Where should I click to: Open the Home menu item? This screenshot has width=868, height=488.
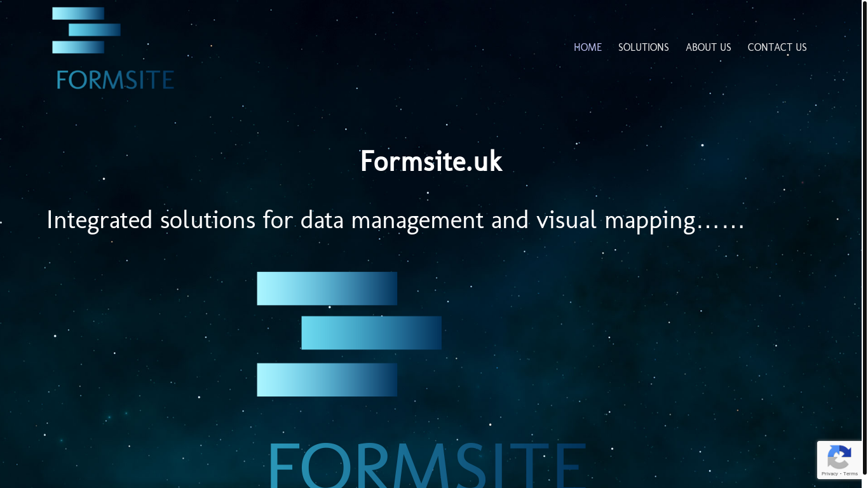click(588, 48)
